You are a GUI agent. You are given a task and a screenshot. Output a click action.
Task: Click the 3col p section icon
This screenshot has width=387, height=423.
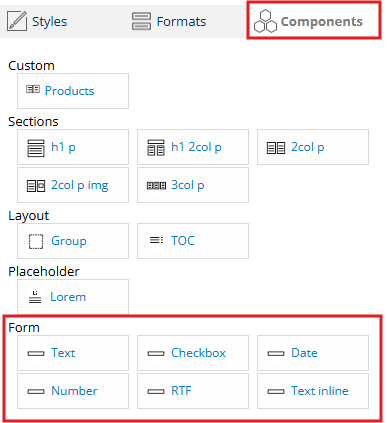click(x=156, y=186)
